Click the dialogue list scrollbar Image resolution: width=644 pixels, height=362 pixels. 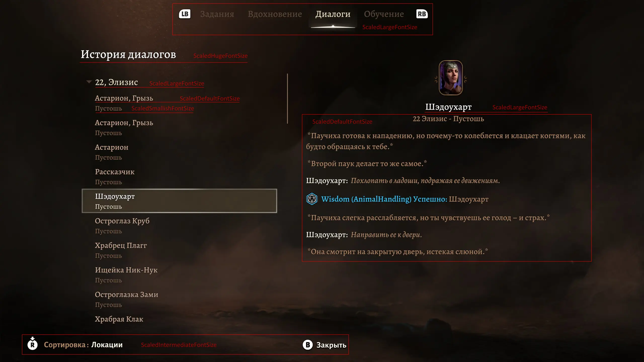(287, 99)
